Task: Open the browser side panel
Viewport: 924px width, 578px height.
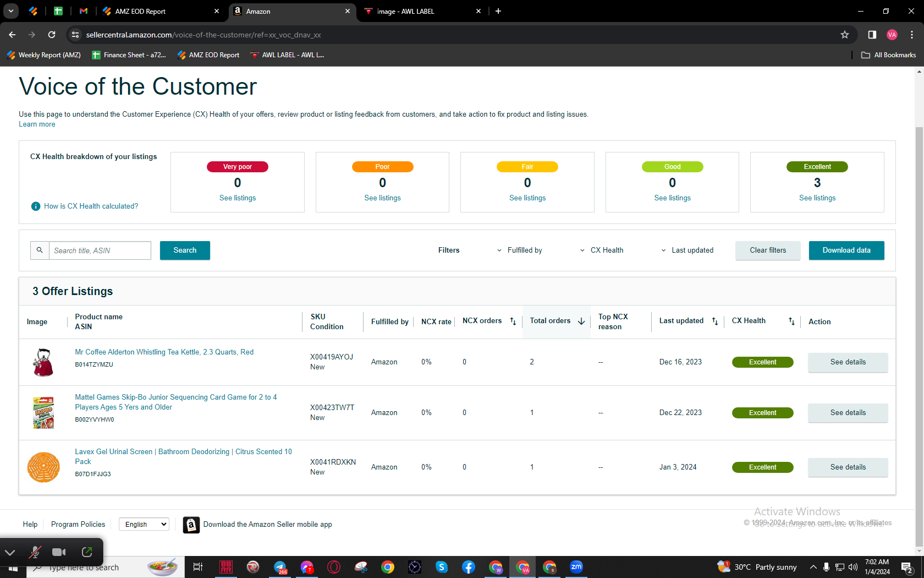Action: pyautogui.click(x=872, y=35)
